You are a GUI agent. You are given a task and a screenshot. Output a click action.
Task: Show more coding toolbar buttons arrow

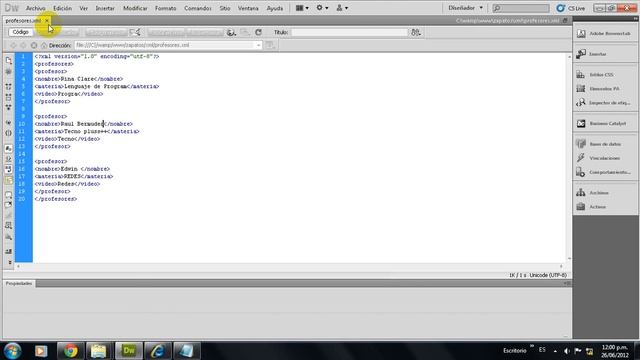click(9, 263)
